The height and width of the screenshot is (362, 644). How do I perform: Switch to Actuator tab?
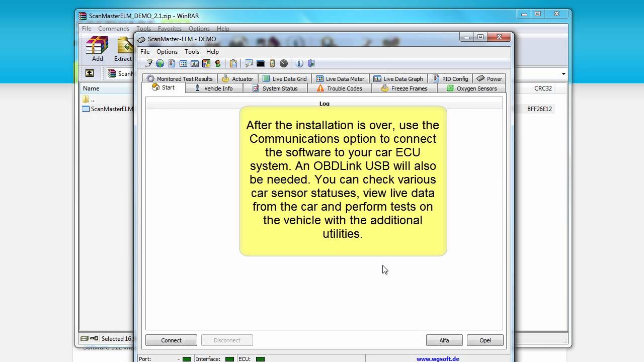237,78
